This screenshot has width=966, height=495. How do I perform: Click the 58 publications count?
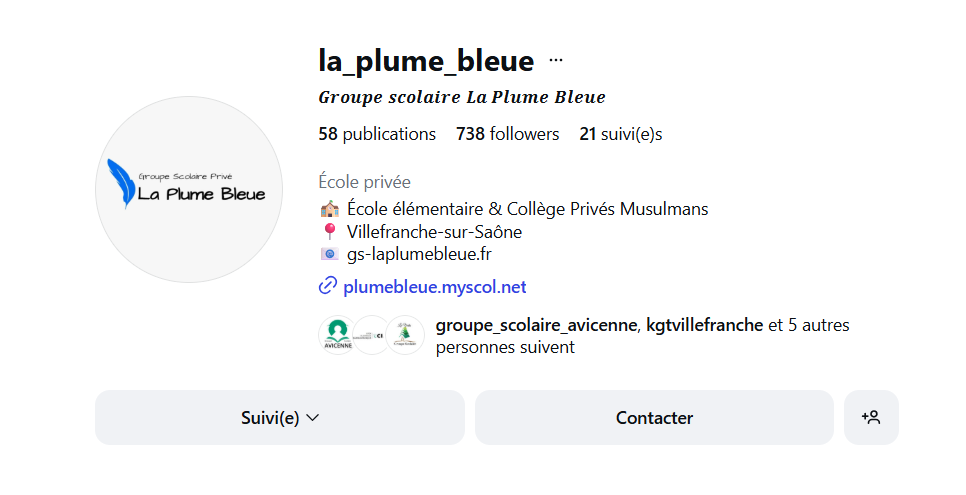pyautogui.click(x=377, y=134)
